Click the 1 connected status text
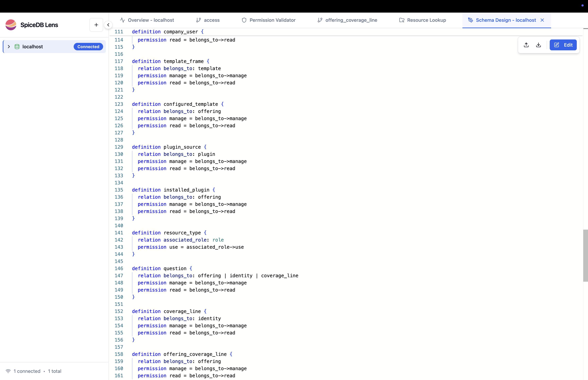Viewport: 588px width, 380px height. point(27,371)
